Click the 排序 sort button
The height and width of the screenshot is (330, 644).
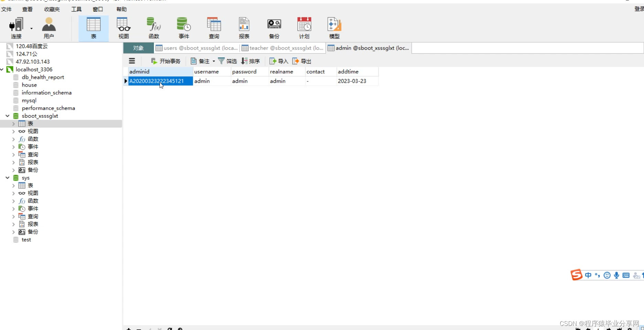coord(250,61)
